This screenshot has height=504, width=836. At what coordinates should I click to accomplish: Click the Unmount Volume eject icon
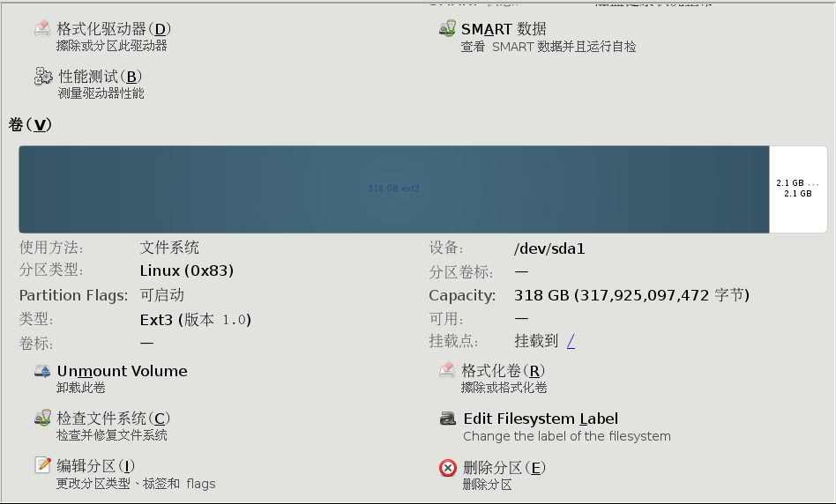[x=42, y=371]
